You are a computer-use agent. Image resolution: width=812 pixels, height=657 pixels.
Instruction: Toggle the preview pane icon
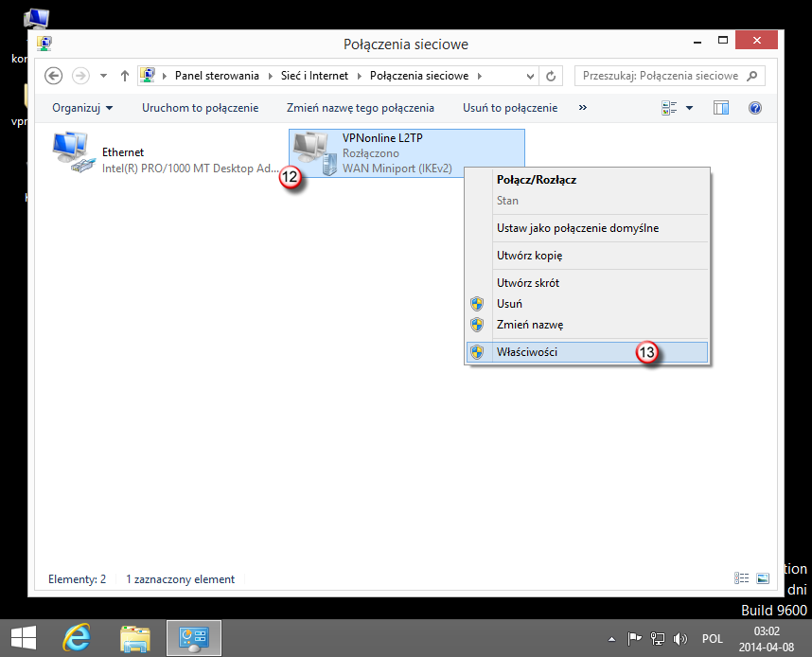point(721,108)
